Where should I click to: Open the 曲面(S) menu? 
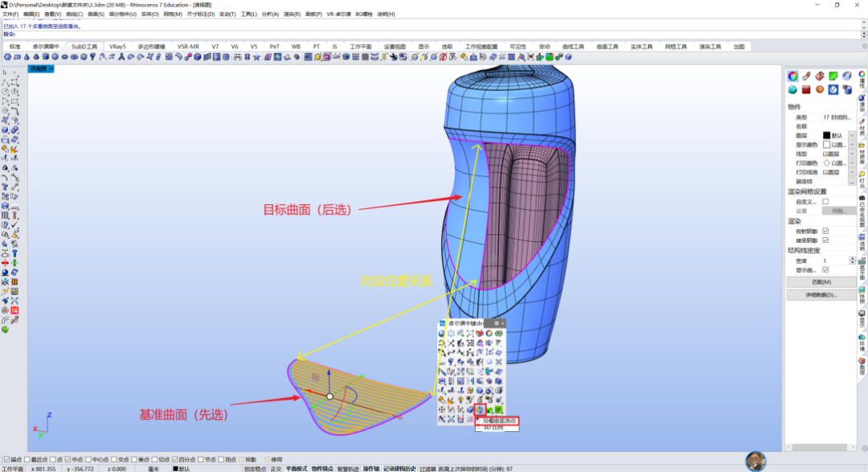(96, 14)
